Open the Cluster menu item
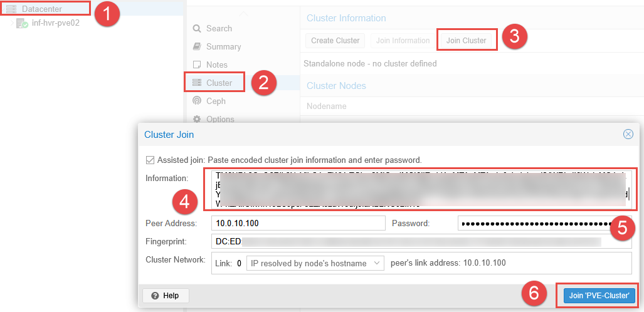Image resolution: width=644 pixels, height=312 pixels. pyautogui.click(x=219, y=83)
